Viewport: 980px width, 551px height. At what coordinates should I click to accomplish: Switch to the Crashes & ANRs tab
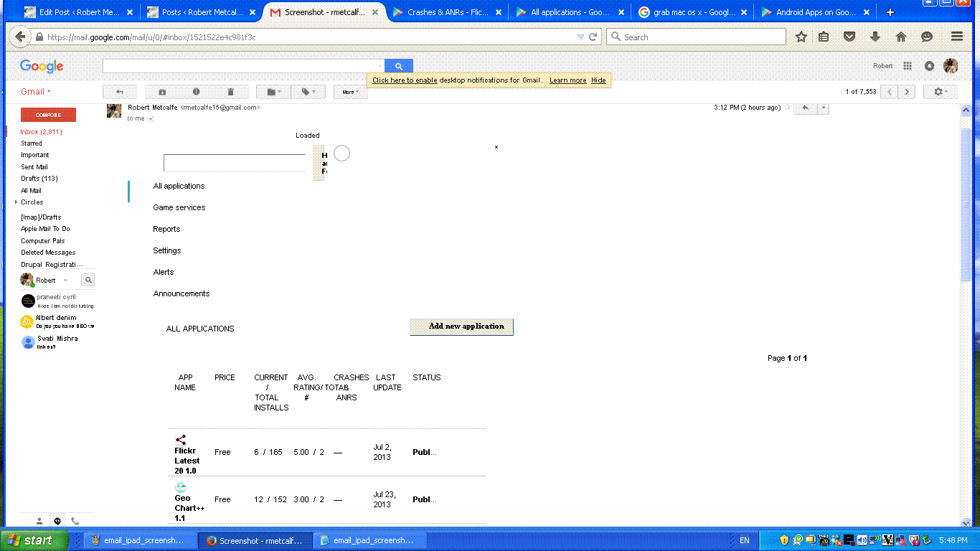click(x=447, y=12)
